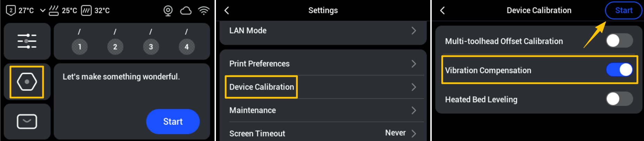Select filament slot 3
This screenshot has width=644, height=141.
pos(151,47)
